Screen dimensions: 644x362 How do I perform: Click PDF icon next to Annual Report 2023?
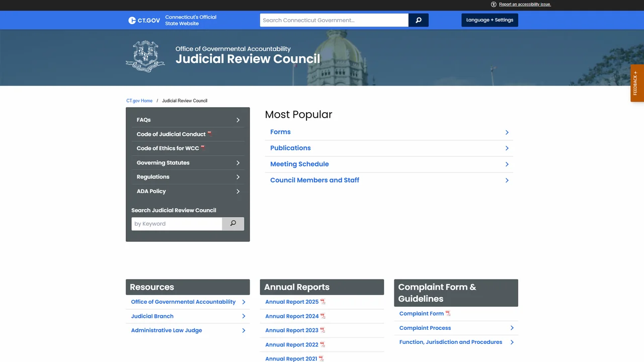coord(323,330)
